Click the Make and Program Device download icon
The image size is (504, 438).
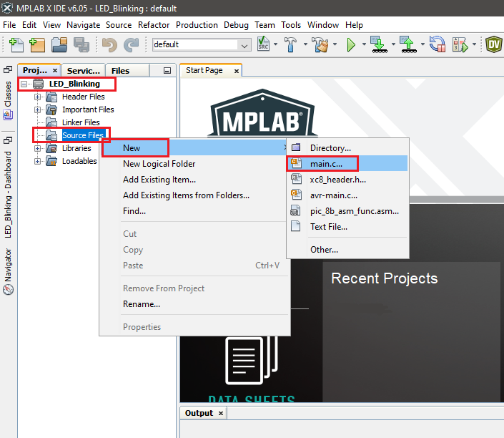pyautogui.click(x=379, y=44)
